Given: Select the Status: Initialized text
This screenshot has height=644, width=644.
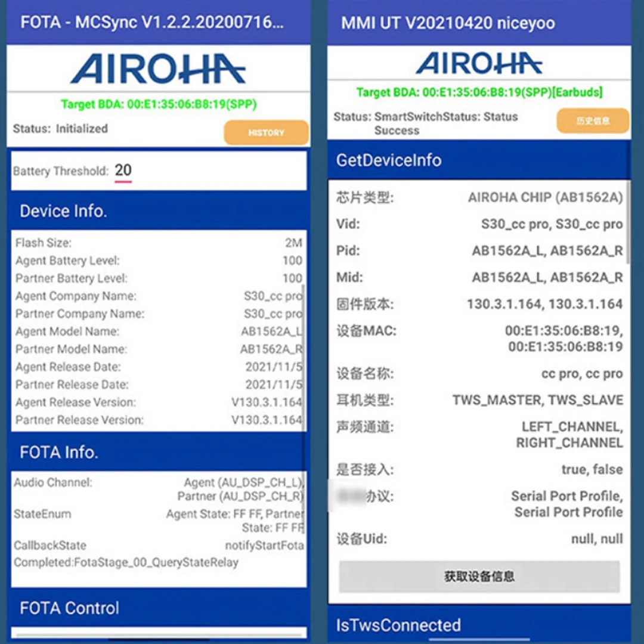Looking at the screenshot, I should (x=60, y=129).
